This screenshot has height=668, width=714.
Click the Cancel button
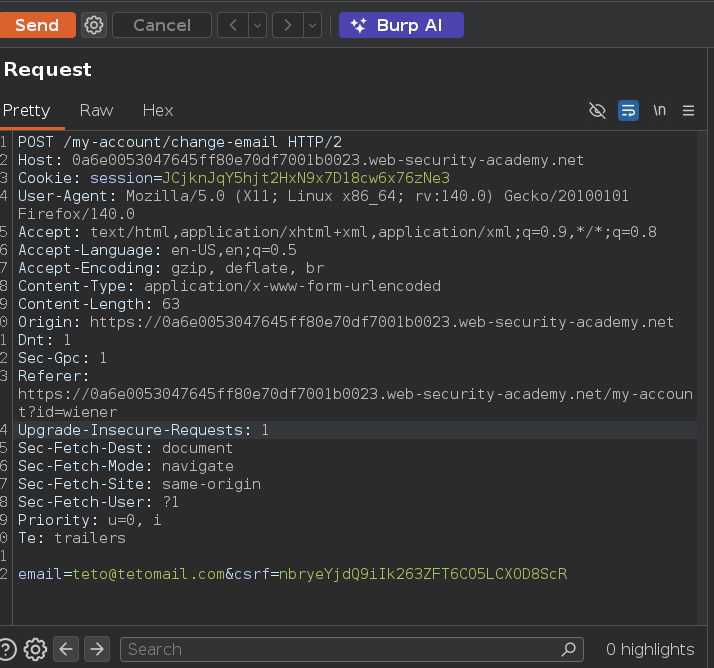click(x=162, y=25)
